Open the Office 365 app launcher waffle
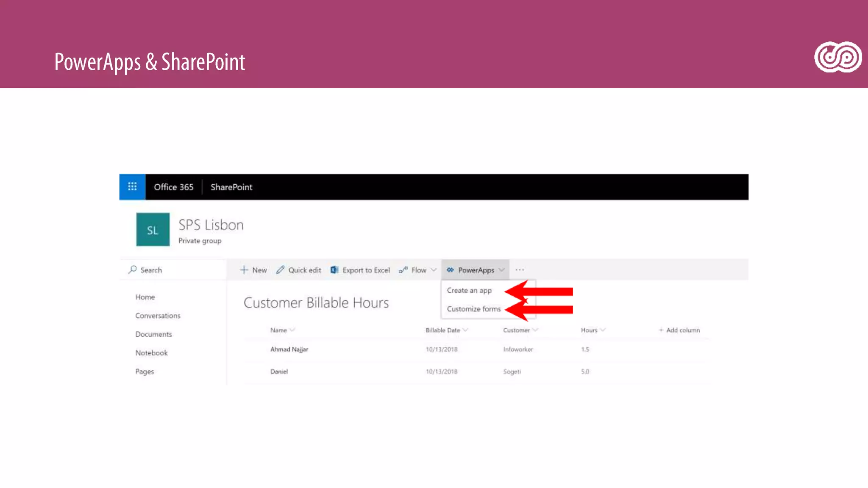868x488 pixels. [x=132, y=187]
